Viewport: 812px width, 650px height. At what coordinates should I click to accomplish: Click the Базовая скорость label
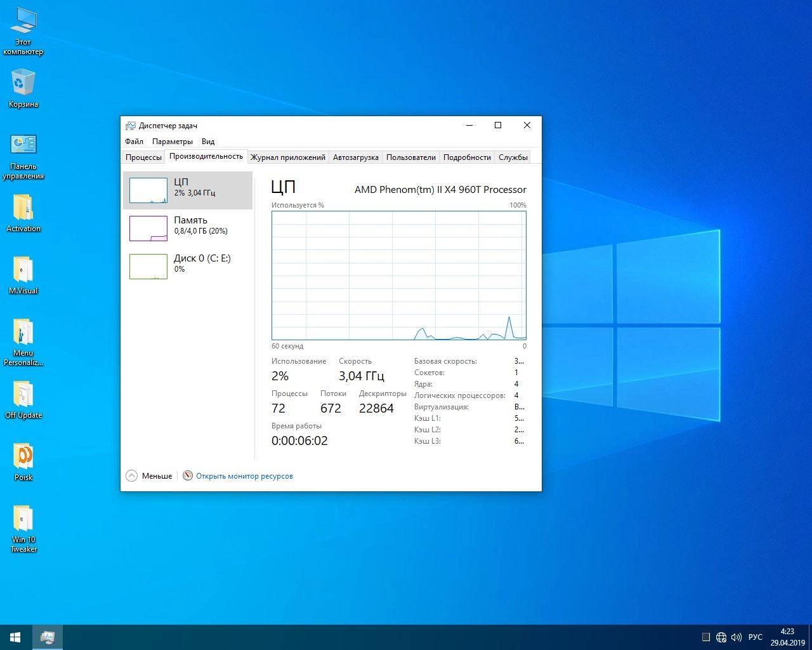pyautogui.click(x=445, y=361)
